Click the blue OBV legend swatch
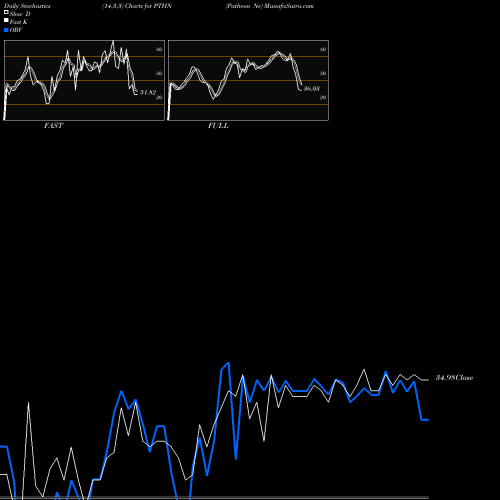Image resolution: width=500 pixels, height=500 pixels. point(6,30)
